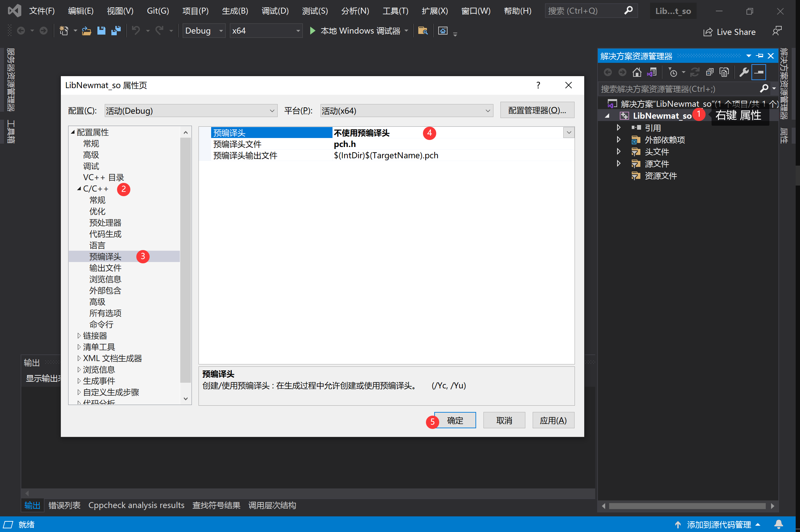This screenshot has width=800, height=532.
Task: Click the new project toolbar icon
Action: (x=64, y=31)
